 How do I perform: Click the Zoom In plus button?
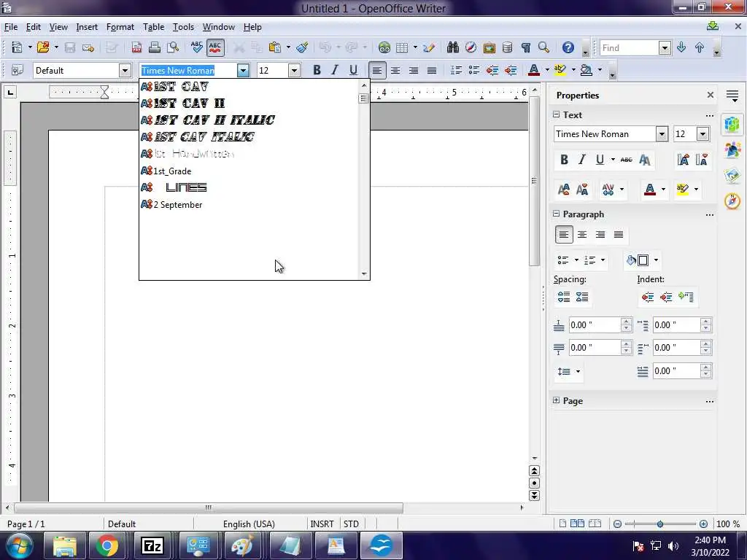pyautogui.click(x=703, y=524)
